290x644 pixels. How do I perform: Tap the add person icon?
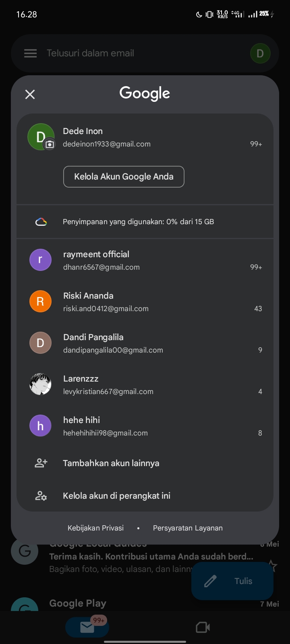pyautogui.click(x=41, y=463)
